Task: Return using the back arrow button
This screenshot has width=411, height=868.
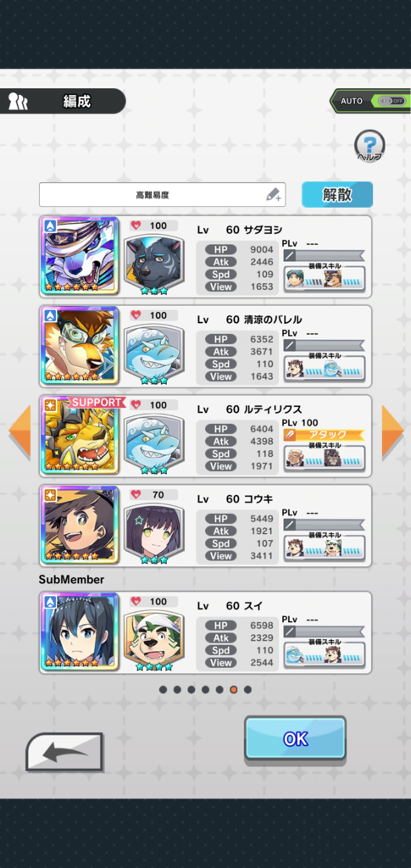Action: pos(64,752)
